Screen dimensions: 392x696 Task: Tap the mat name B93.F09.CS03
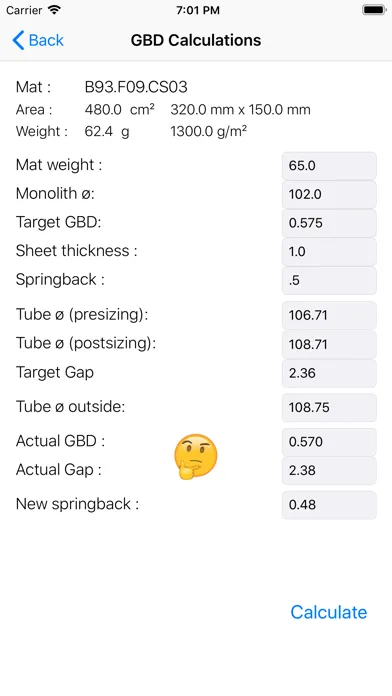(x=136, y=87)
